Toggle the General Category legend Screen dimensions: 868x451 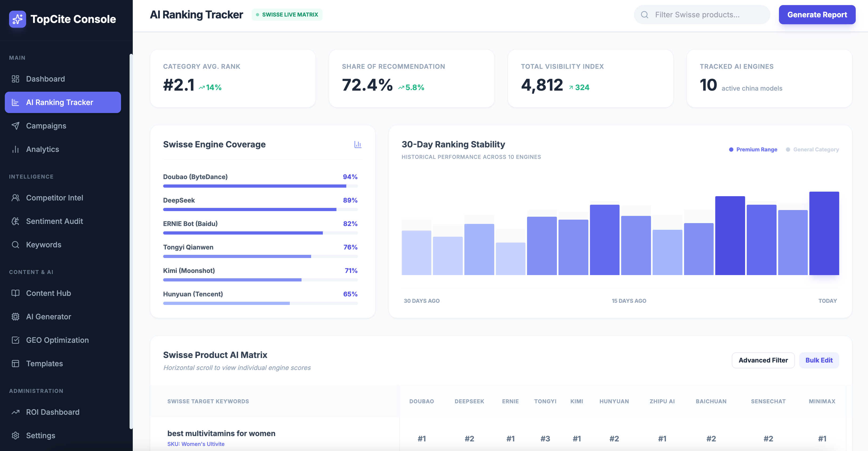coord(812,149)
